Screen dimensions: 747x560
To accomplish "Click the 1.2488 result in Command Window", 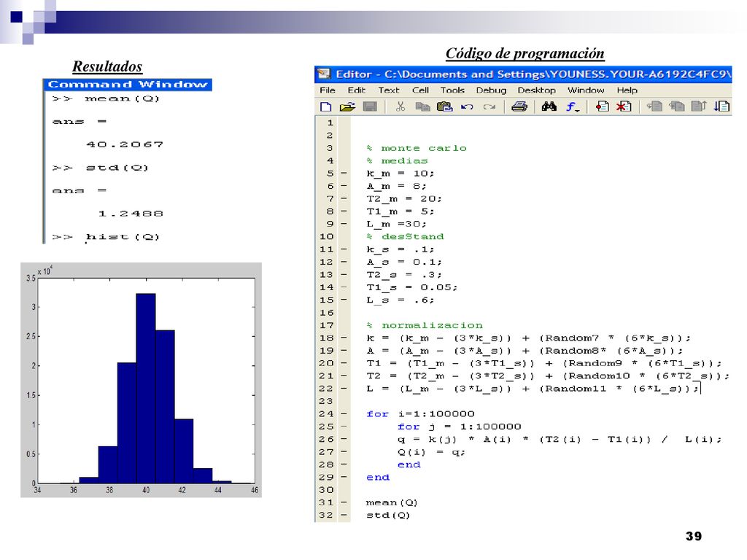I will (131, 214).
